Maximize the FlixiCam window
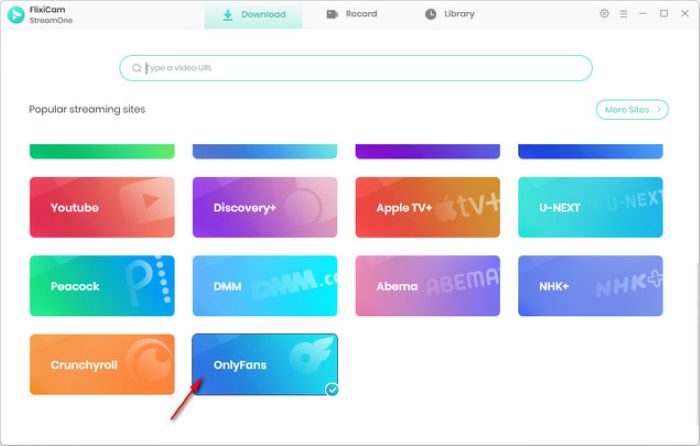Screen dimensions: 700x446 [664, 14]
